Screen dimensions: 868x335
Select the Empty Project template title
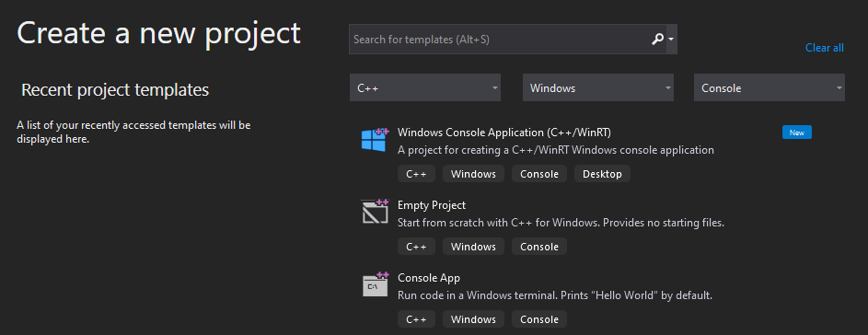click(x=432, y=205)
